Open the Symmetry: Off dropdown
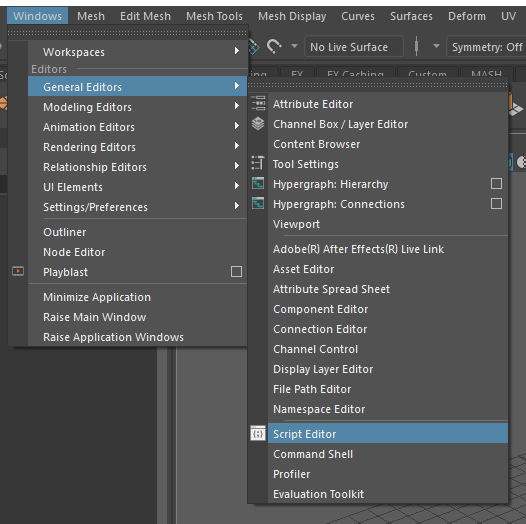526x524 pixels. [486, 47]
